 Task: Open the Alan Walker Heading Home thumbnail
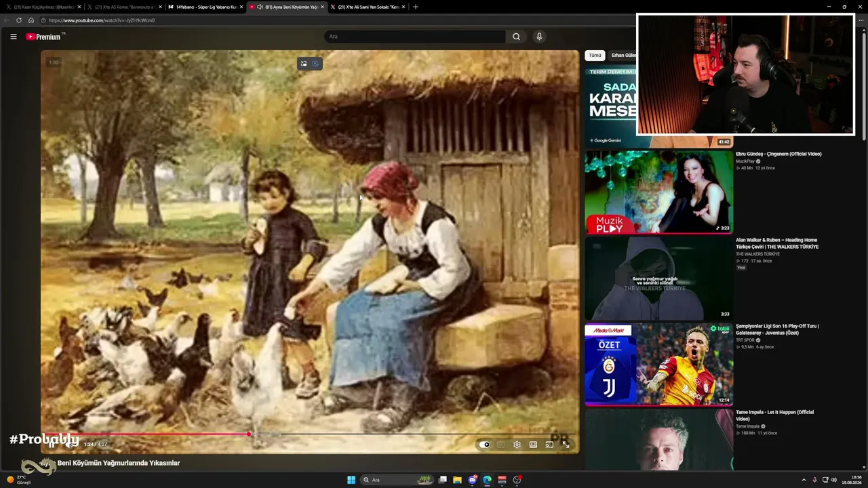(659, 279)
